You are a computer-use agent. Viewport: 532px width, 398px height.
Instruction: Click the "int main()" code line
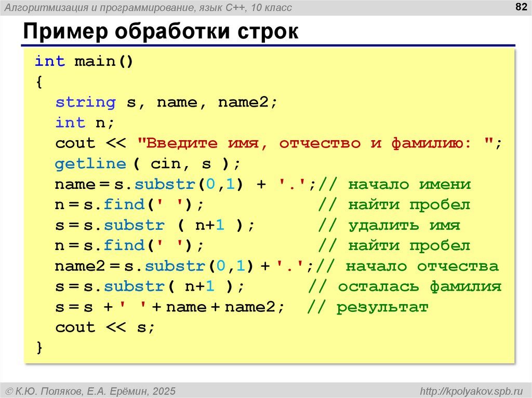[84, 61]
